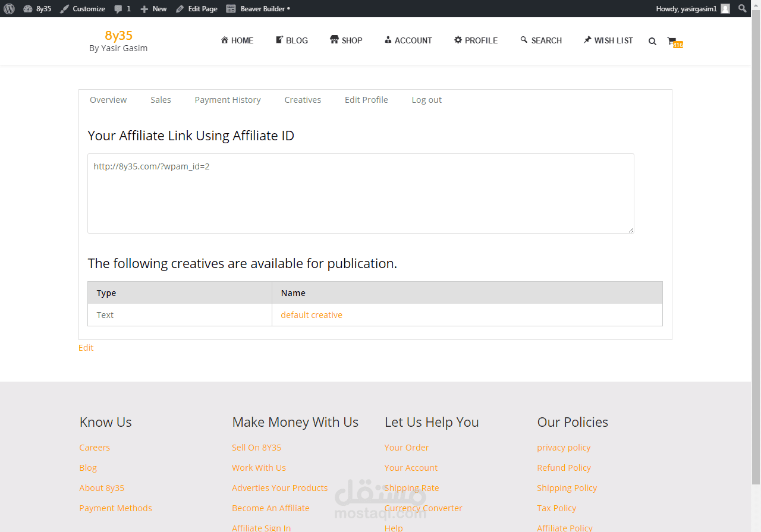
Task: Open SEARCH in the main navigation
Action: [x=541, y=40]
